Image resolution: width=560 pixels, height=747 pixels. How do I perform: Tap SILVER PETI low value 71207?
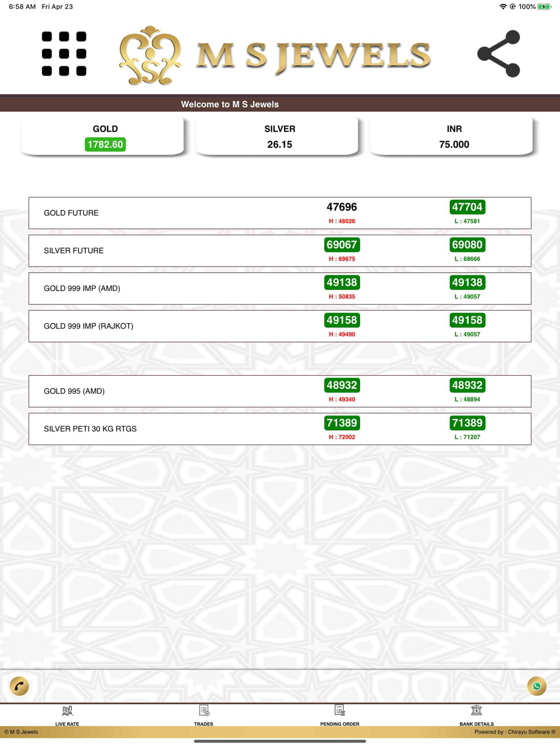point(467,437)
